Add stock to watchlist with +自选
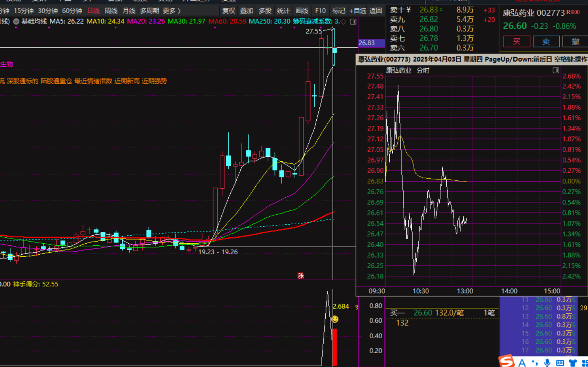The width and height of the screenshot is (588, 367). click(x=358, y=11)
